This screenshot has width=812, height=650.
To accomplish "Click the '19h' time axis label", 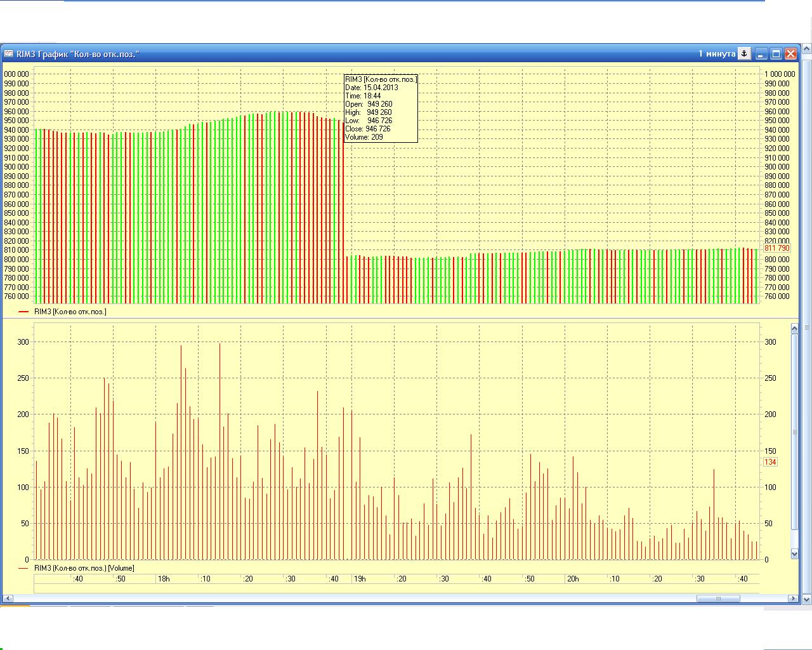I will (x=360, y=579).
